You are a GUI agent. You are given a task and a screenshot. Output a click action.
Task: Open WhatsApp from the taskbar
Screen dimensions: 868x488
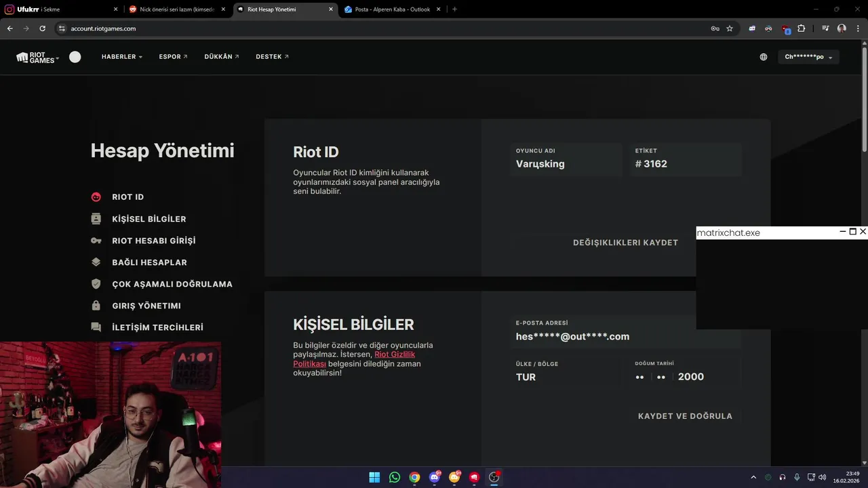pos(395,477)
